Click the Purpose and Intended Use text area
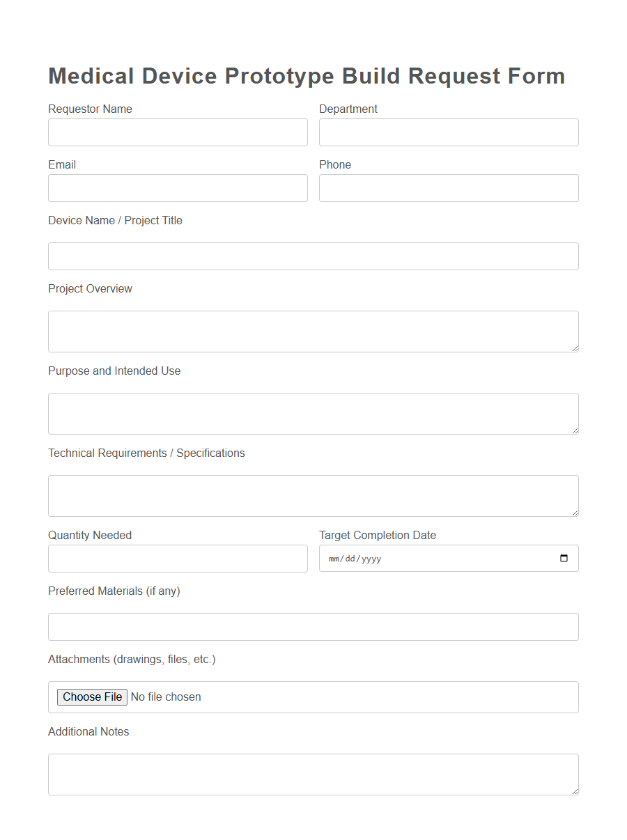The width and height of the screenshot is (627, 840). (x=313, y=413)
